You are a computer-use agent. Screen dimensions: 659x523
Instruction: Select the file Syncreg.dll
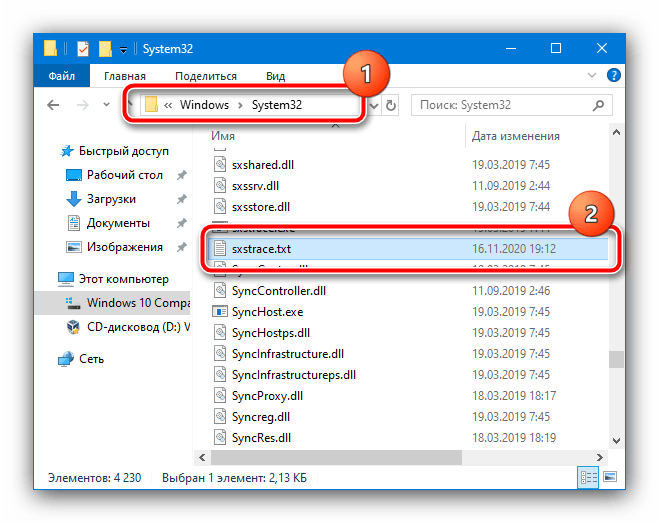coord(261,417)
